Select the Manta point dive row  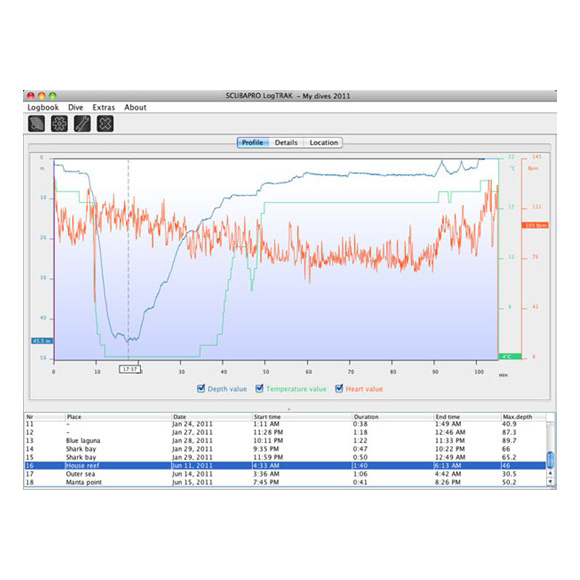(285, 482)
